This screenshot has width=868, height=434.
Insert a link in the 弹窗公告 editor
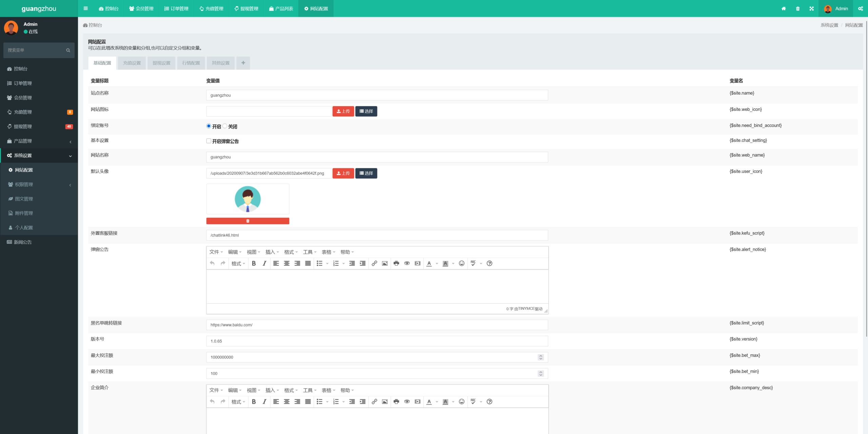pos(374,263)
